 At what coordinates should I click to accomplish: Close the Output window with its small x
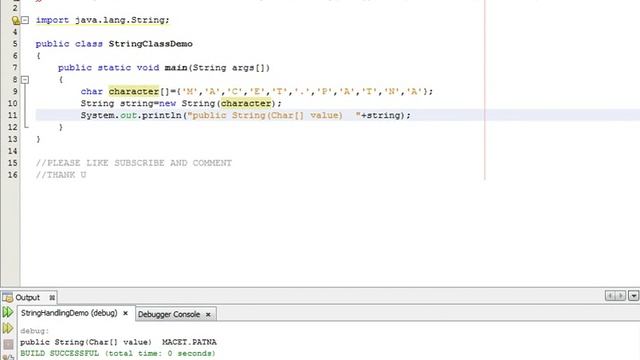pos(52,298)
